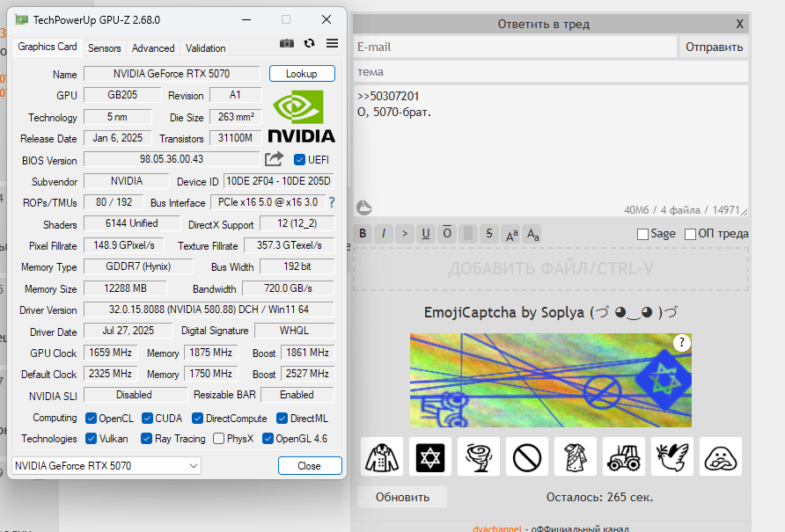Open the dvachannel link
This screenshot has width=785, height=532.
[497, 528]
